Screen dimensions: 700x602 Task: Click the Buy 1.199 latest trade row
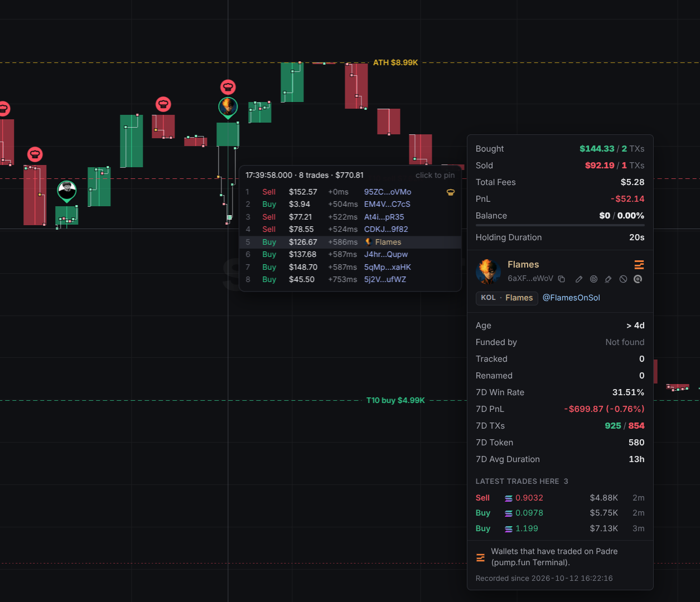(560, 528)
